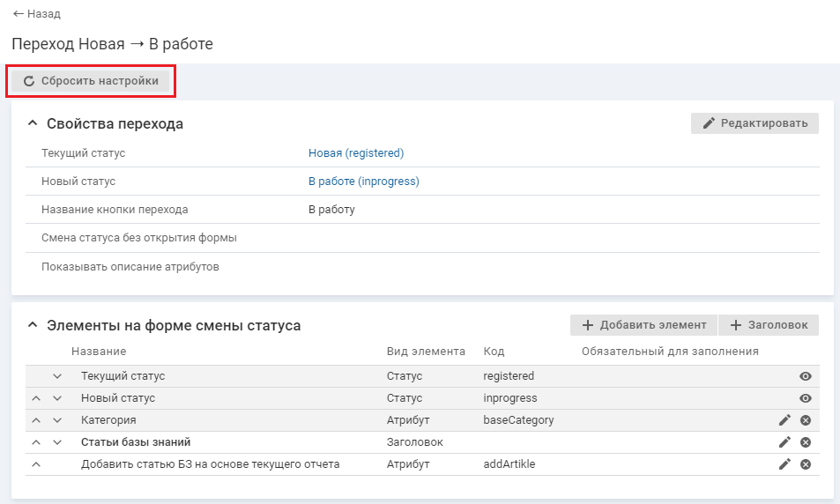840x504 pixels.
Task: Move Категория row up with arrow
Action: 36,420
